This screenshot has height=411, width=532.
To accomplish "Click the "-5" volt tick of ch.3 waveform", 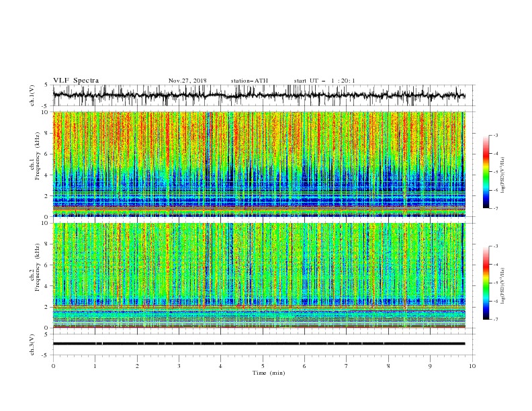I will tap(46, 355).
